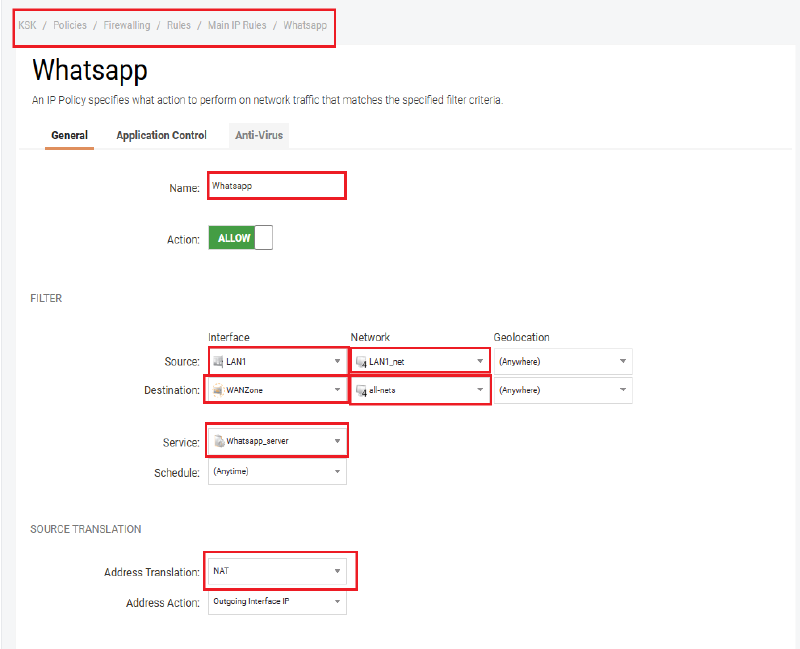Click the LAN1 interface icon in Source

[x=219, y=361]
